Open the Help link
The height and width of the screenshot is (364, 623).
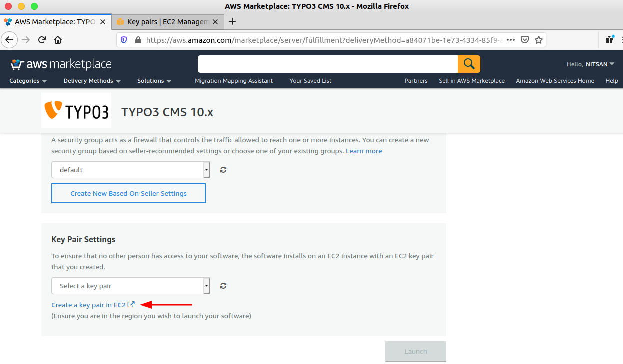click(x=612, y=81)
